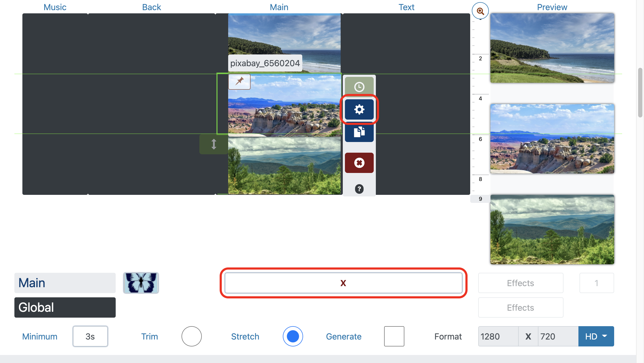Click the resize handle between clips
644x363 pixels.
(x=214, y=144)
